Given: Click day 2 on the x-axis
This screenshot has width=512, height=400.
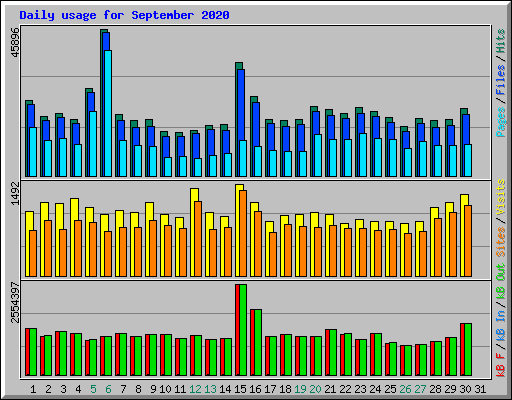Looking at the screenshot, I should click(x=48, y=389).
